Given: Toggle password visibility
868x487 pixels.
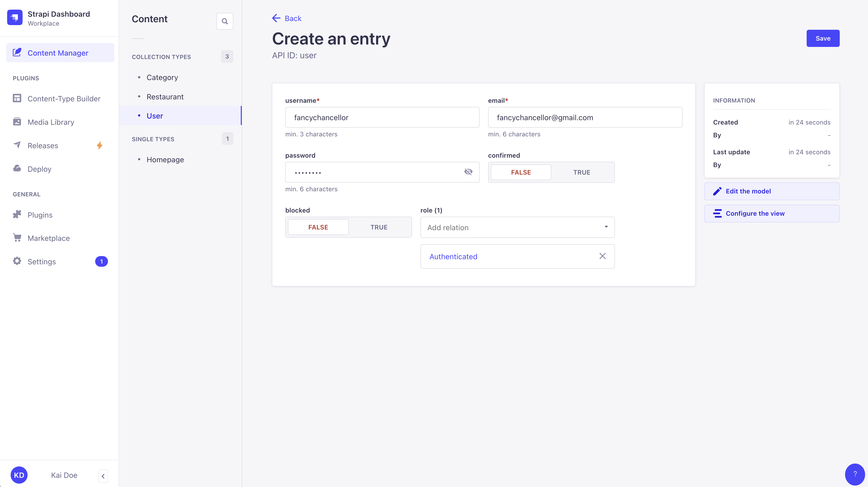Looking at the screenshot, I should coord(468,172).
